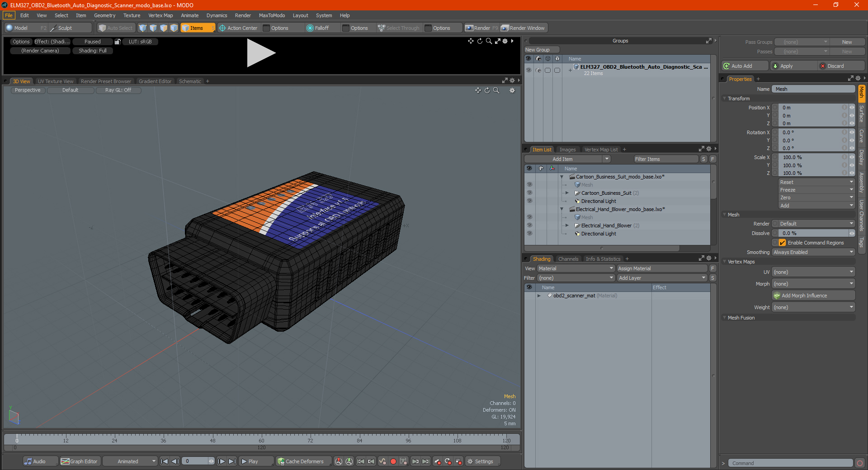Image resolution: width=868 pixels, height=470 pixels.
Task: Toggle Falloff Options checkbox
Action: coord(346,28)
